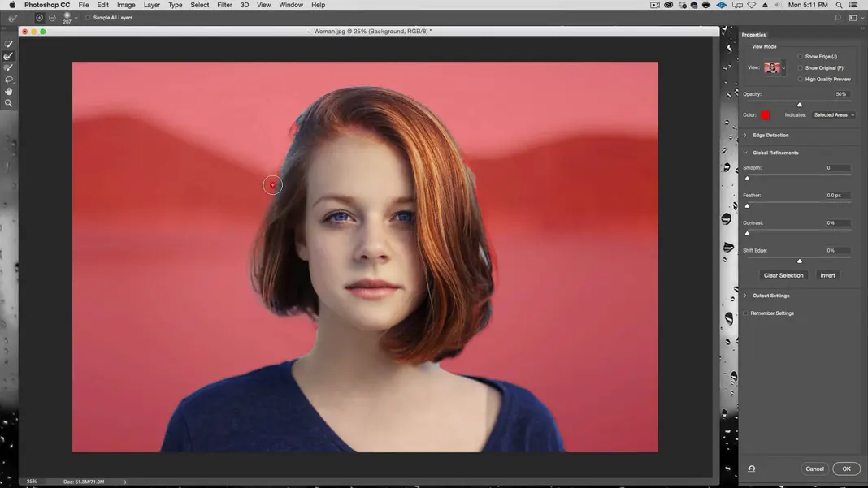
Task: Open the Window menu
Action: 291,5
